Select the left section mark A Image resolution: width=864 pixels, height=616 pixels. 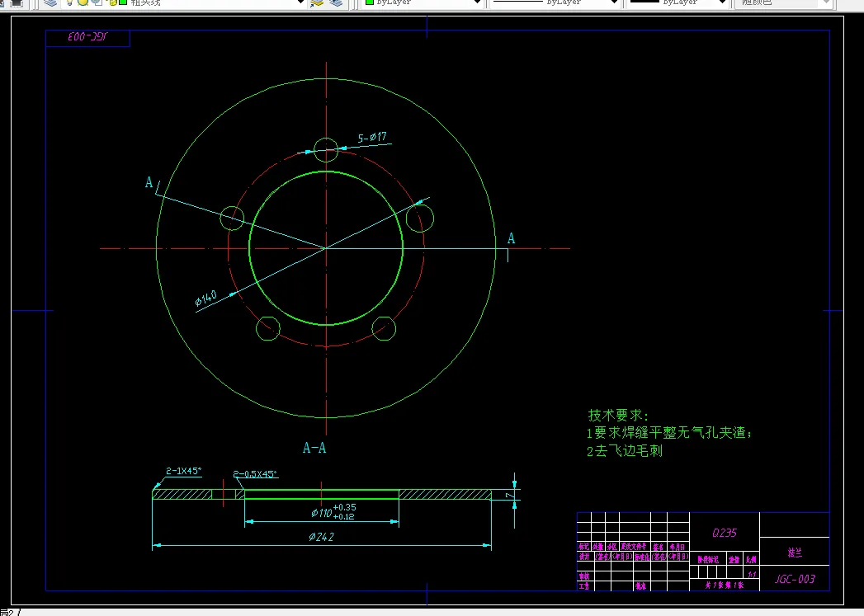149,183
